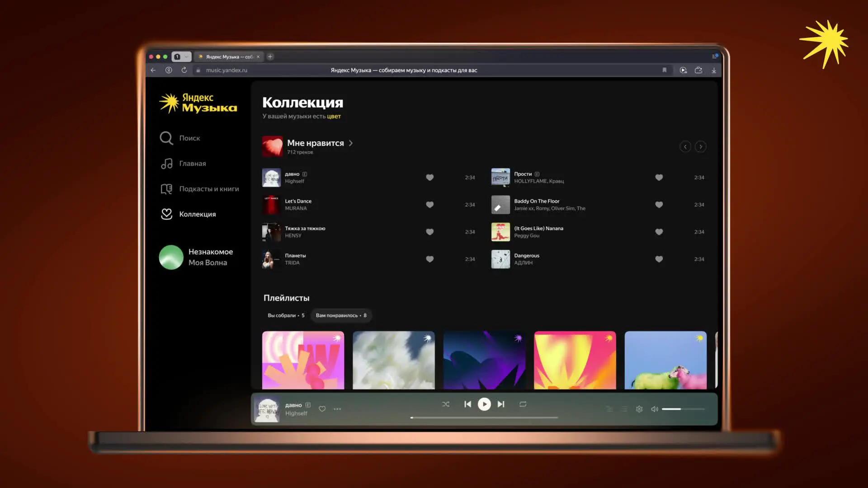Adjust the volume slider in the player
This screenshot has width=868, height=488.
(x=683, y=409)
